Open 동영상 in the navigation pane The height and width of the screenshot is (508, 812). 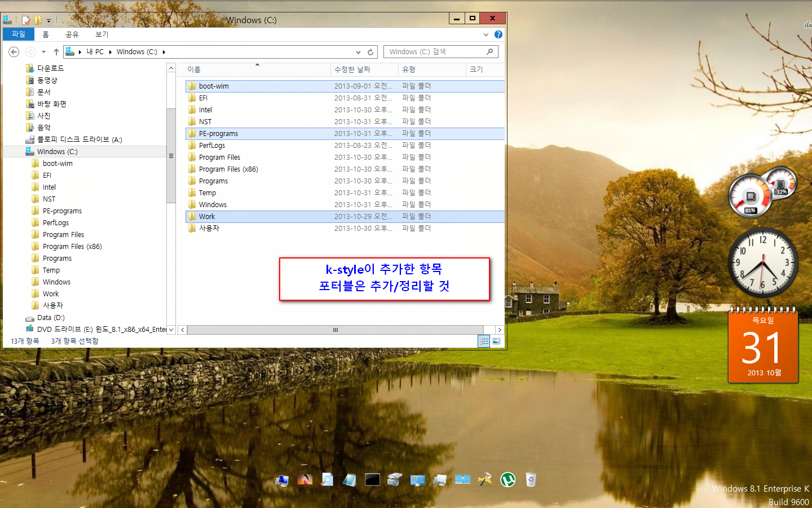click(42, 80)
